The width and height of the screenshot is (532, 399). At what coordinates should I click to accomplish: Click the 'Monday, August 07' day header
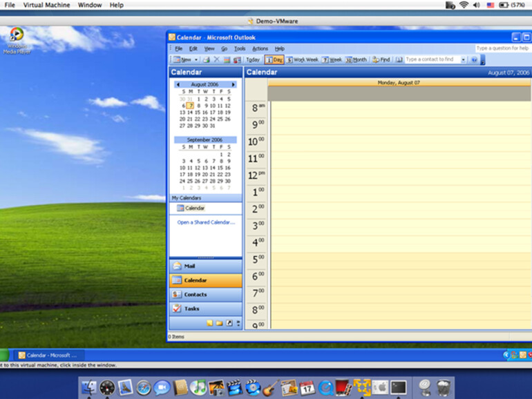[399, 83]
